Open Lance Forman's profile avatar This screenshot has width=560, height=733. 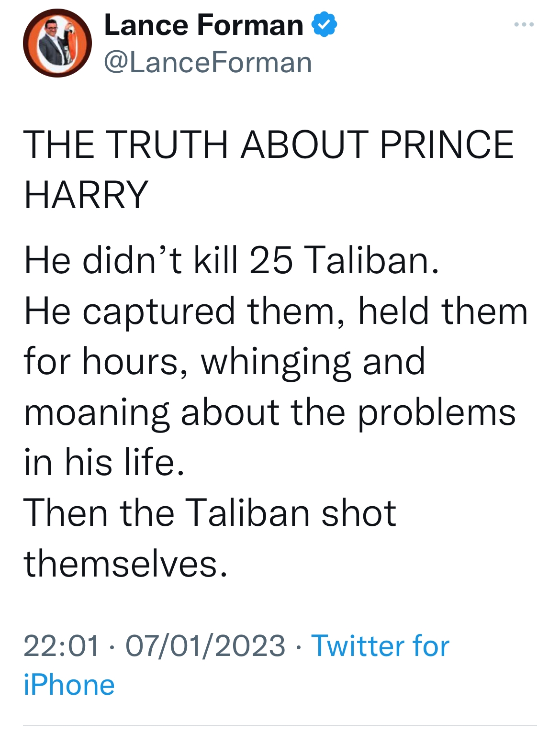(57, 43)
